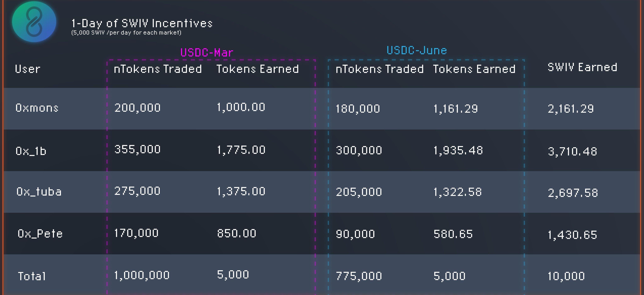Click the Total row label

point(32,276)
